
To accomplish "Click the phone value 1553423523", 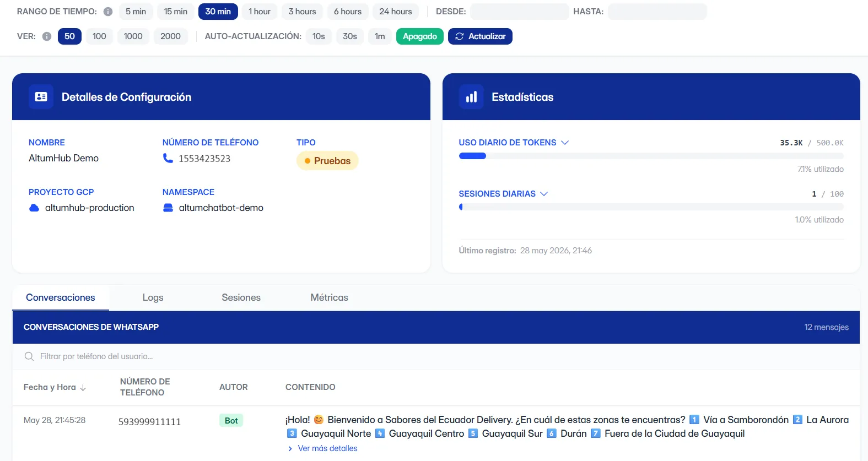I will [204, 159].
